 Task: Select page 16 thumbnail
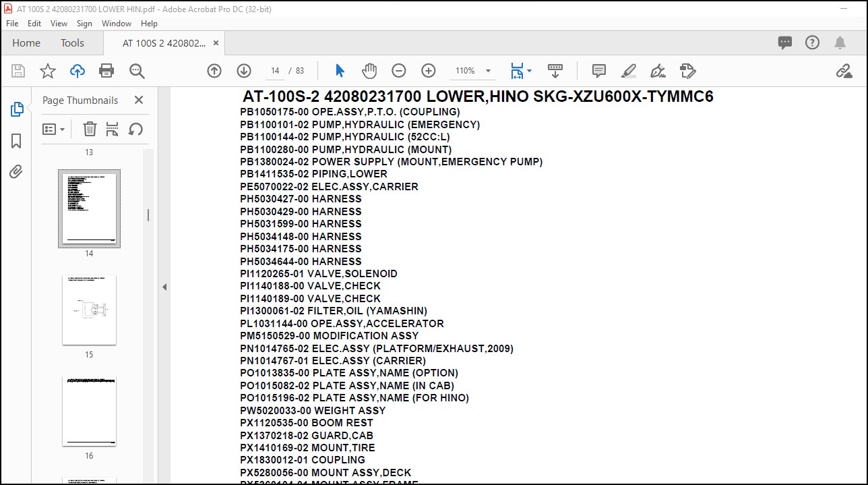click(89, 411)
